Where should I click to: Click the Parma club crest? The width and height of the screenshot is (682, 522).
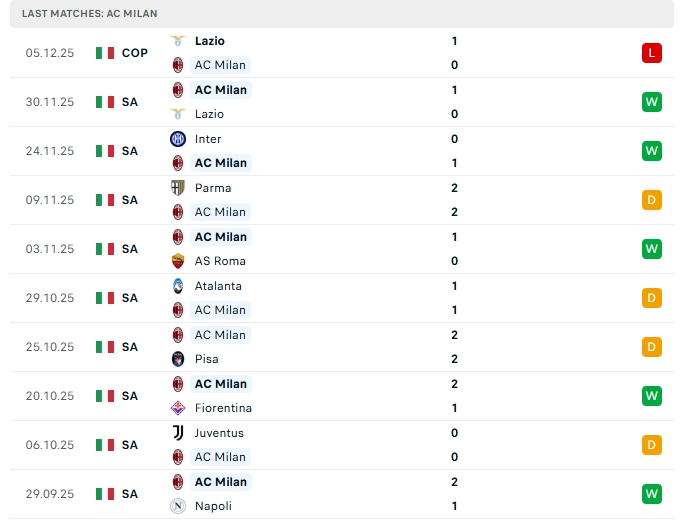(178, 188)
